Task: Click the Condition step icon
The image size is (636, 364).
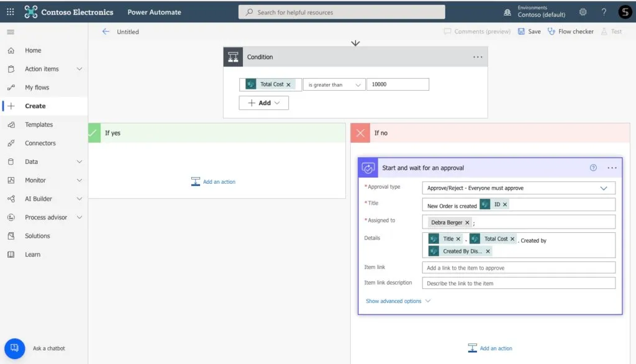Action: (x=234, y=57)
